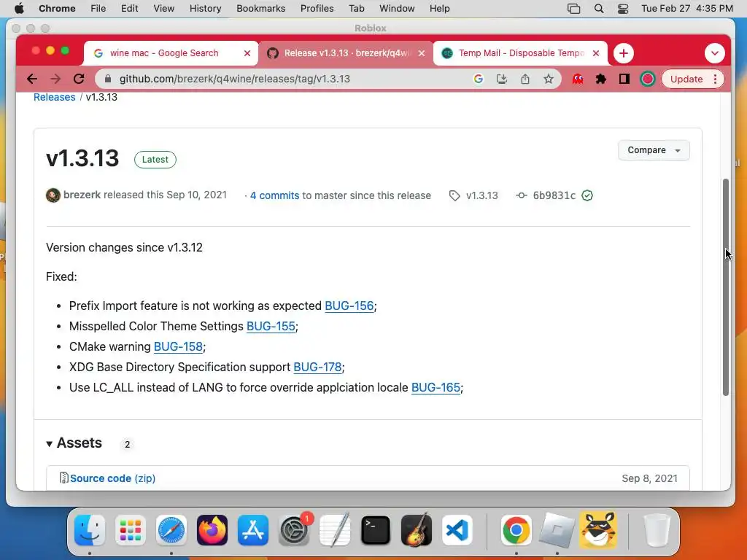The image size is (747, 560).
Task: Click the Latest release badge
Action: click(155, 160)
